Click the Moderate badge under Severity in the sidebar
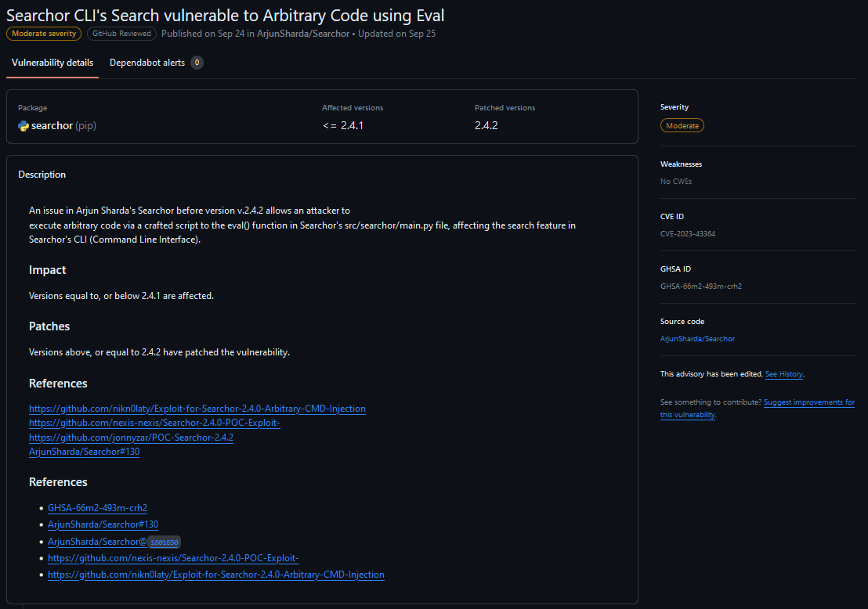 (x=682, y=125)
